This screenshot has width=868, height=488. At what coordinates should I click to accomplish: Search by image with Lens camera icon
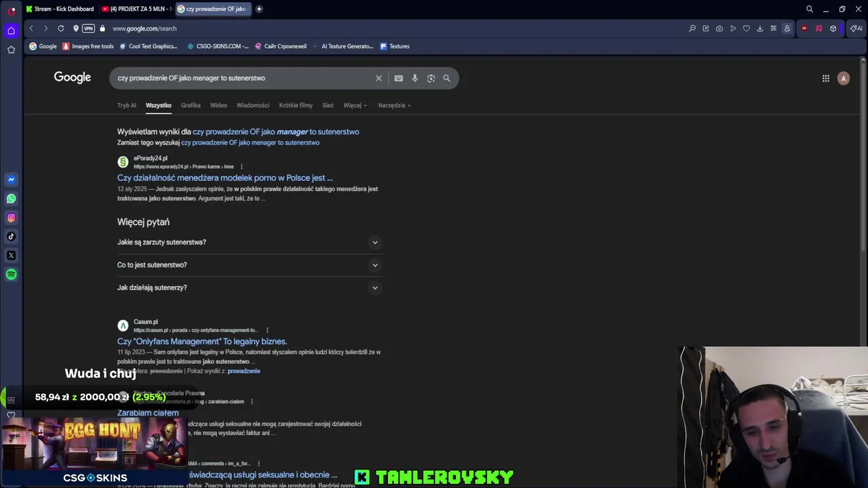(x=431, y=78)
